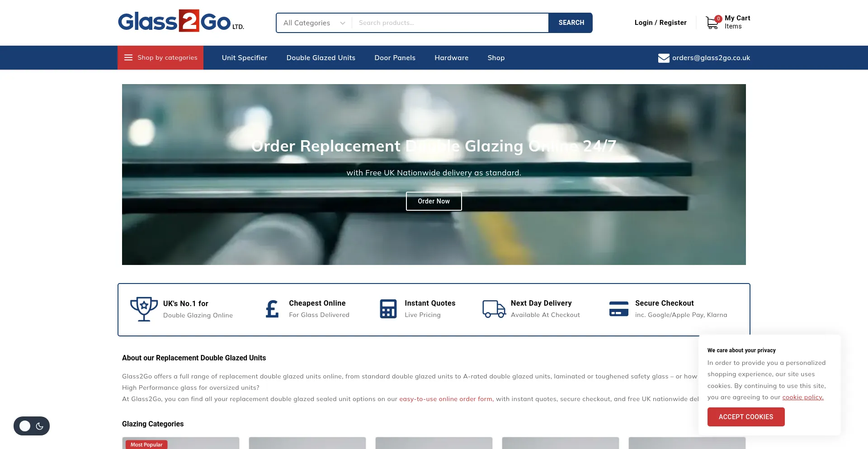Select the Most Popular category thumbnail
868x449 pixels.
[180, 443]
